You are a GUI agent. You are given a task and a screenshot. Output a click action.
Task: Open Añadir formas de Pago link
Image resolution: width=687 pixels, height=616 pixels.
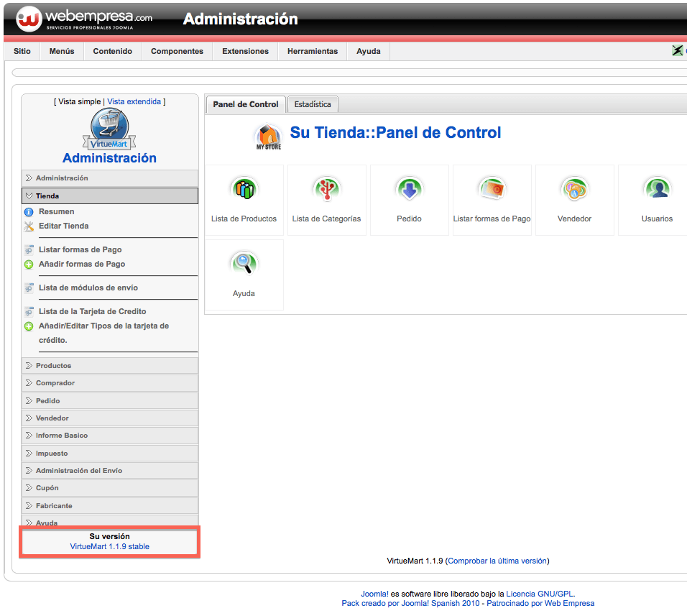coord(82,265)
